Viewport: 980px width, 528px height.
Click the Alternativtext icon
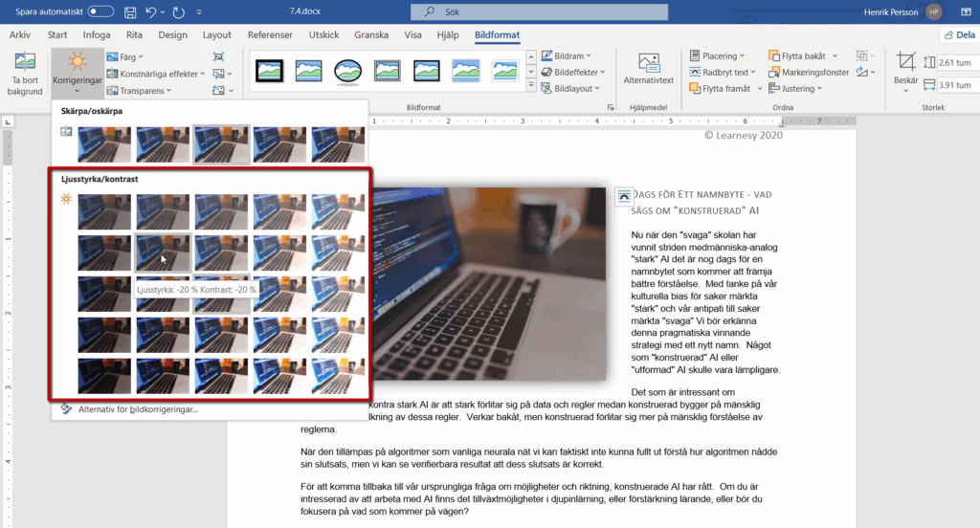[648, 69]
